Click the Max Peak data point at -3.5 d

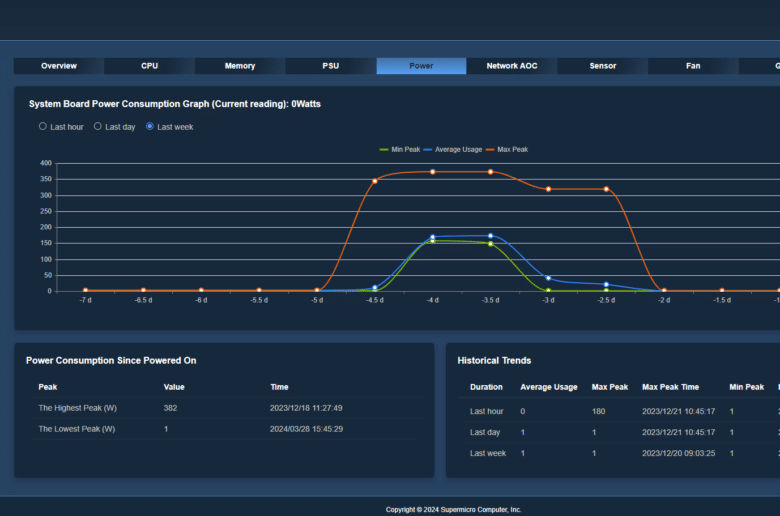490,172
